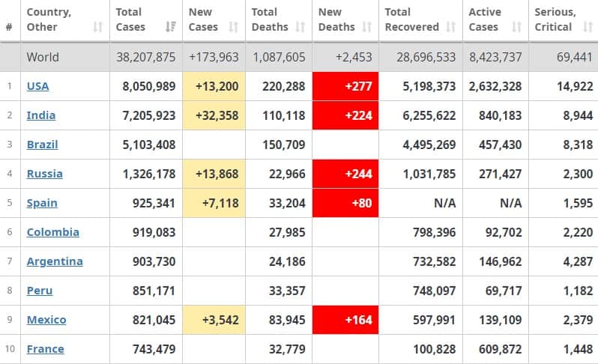Sort by Total Recovered arrows icon

click(x=451, y=27)
